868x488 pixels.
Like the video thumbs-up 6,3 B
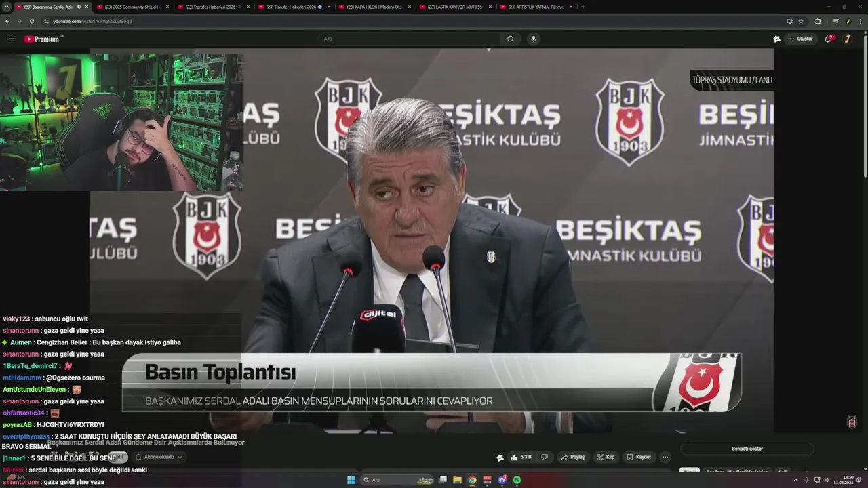tap(522, 457)
